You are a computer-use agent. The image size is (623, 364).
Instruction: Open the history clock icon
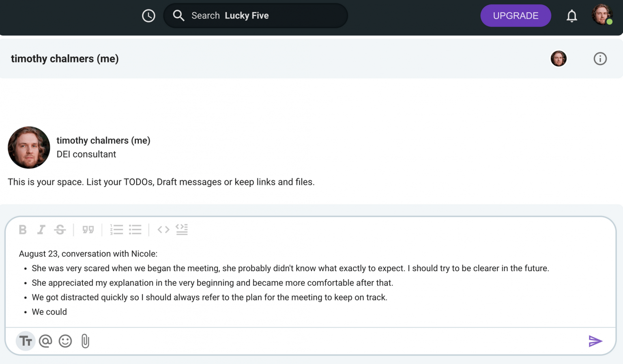pyautogui.click(x=148, y=16)
